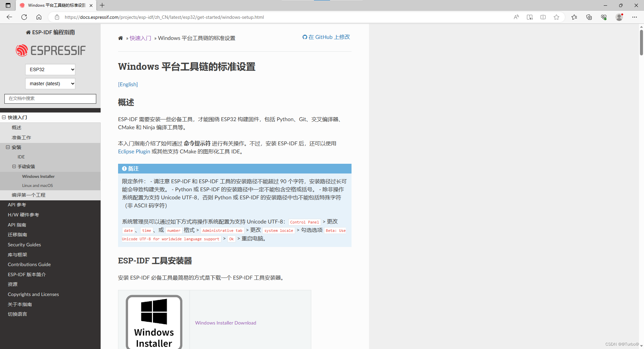Screen dimensions: 644x349
Task: Open Copyrights and Licenses menu item
Action: [x=33, y=294]
